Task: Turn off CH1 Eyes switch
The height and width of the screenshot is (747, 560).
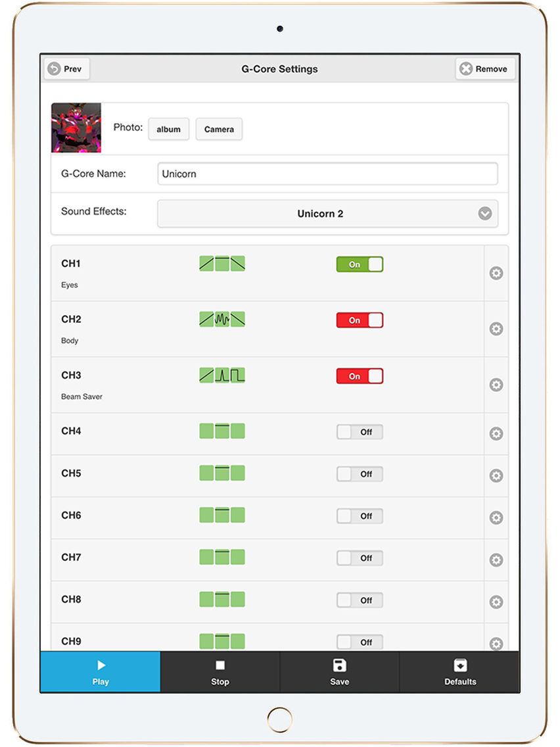Action: (x=360, y=264)
